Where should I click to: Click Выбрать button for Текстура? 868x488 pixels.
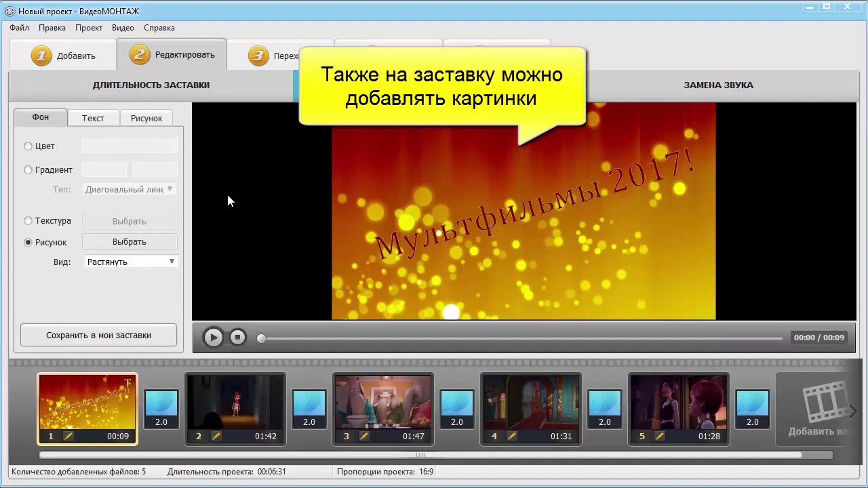click(x=130, y=222)
